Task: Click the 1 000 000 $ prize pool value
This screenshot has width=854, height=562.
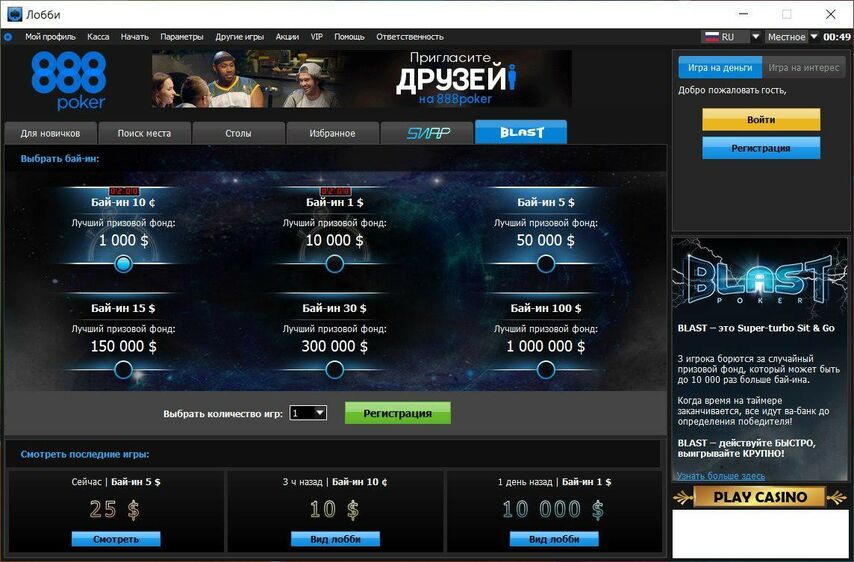Action: click(x=546, y=346)
